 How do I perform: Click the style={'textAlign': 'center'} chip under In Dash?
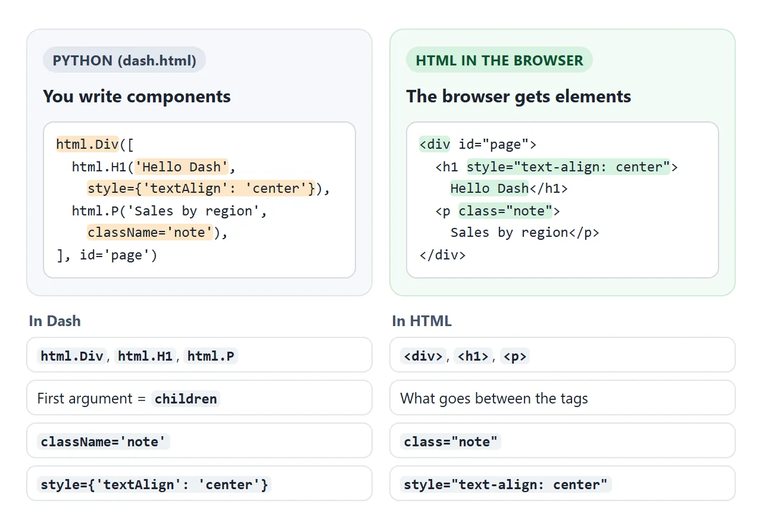point(155,484)
